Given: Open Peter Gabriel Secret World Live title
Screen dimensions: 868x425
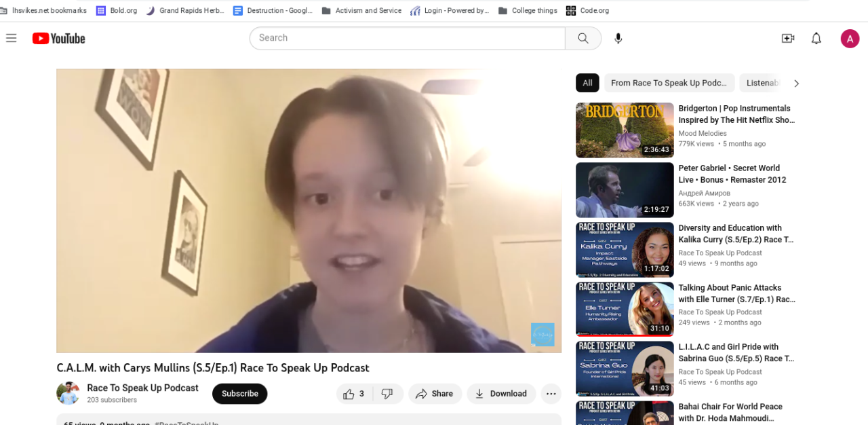Looking at the screenshot, I should 732,174.
